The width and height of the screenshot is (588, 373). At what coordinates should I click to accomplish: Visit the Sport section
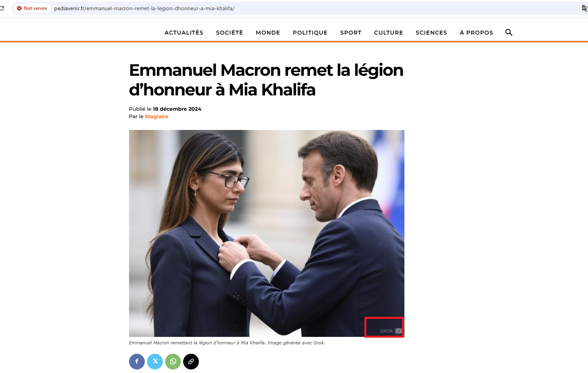[x=351, y=33]
